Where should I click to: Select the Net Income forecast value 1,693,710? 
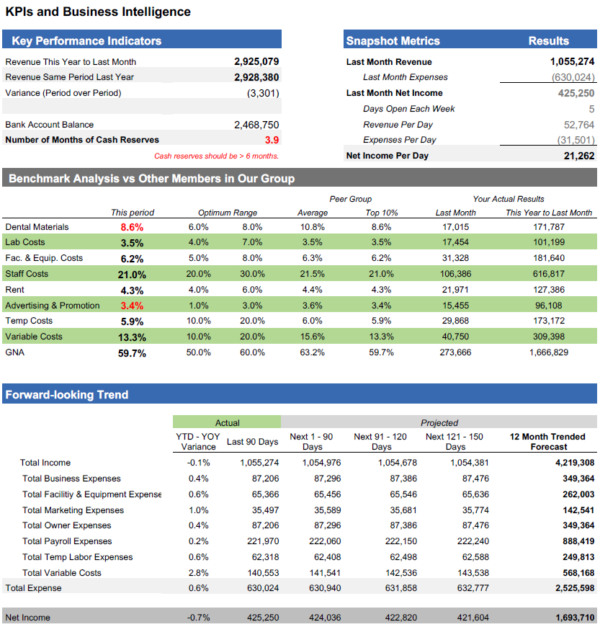coord(571,618)
